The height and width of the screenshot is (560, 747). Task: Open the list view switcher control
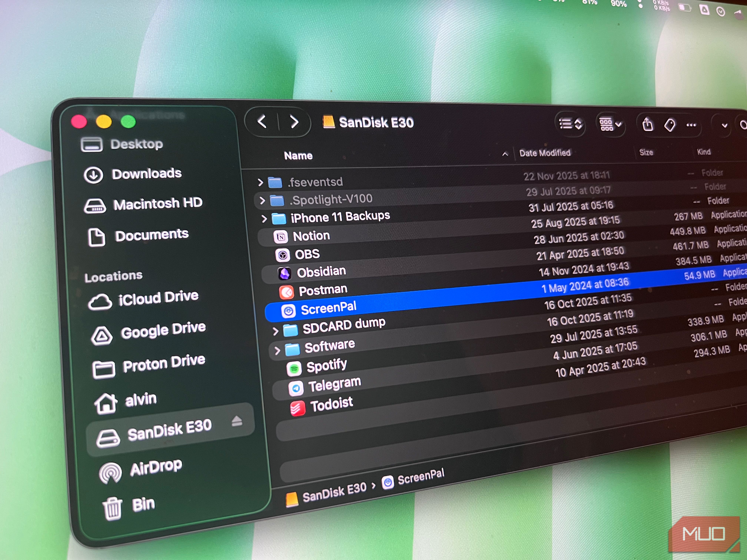coord(570,124)
